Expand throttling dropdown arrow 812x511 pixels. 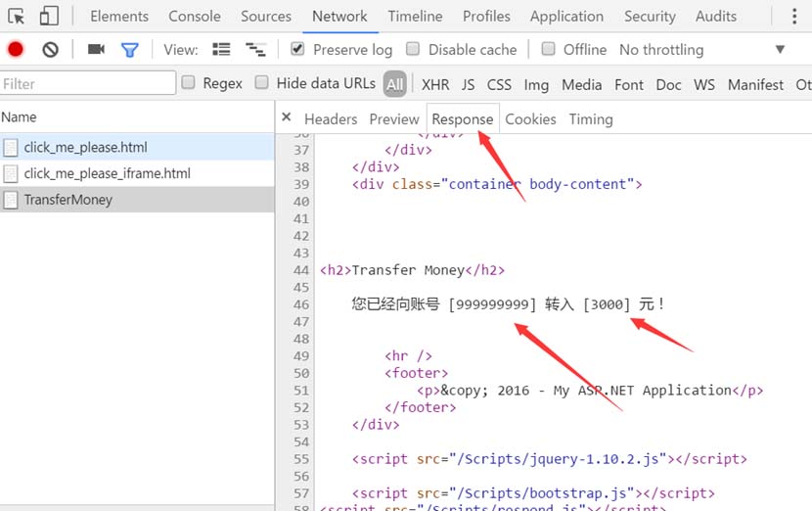[780, 49]
